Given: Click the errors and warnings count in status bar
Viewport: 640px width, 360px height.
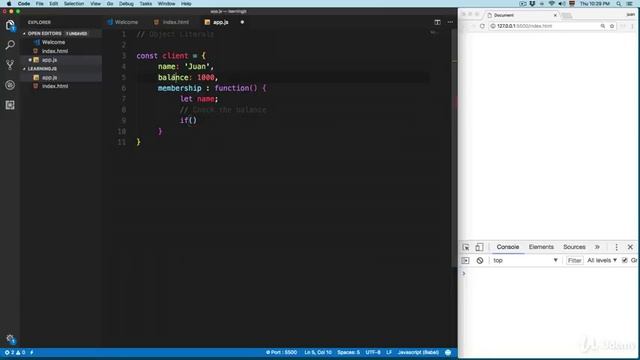Looking at the screenshot, I should click(15, 352).
